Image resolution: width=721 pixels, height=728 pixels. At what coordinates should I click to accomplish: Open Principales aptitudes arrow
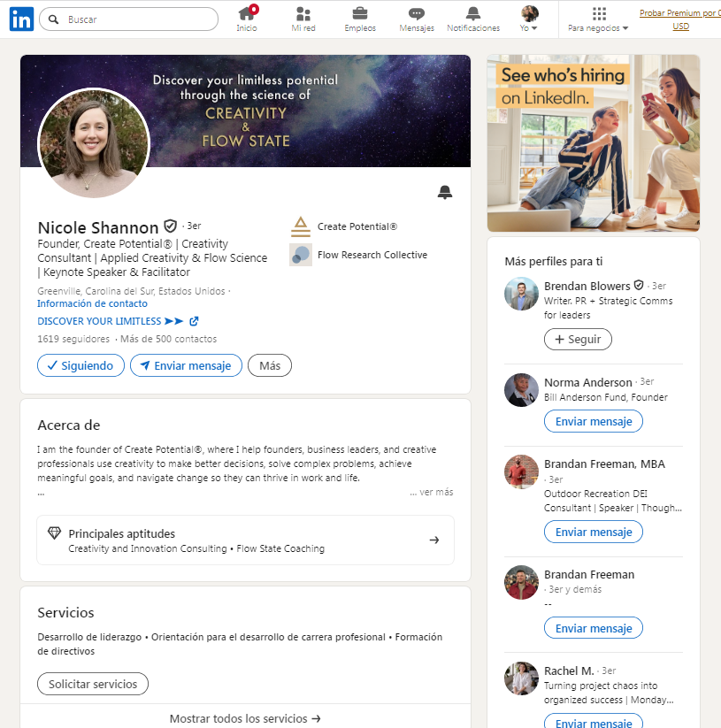coord(434,540)
